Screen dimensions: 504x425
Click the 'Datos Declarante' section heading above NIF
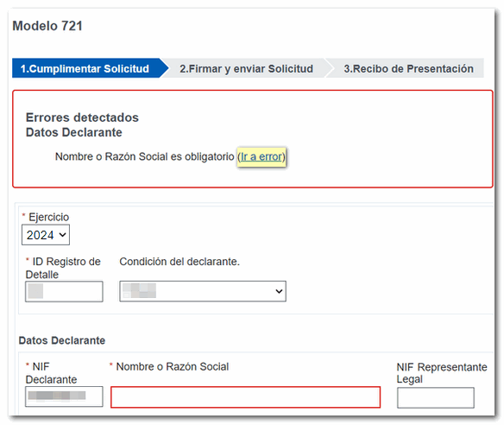point(62,340)
